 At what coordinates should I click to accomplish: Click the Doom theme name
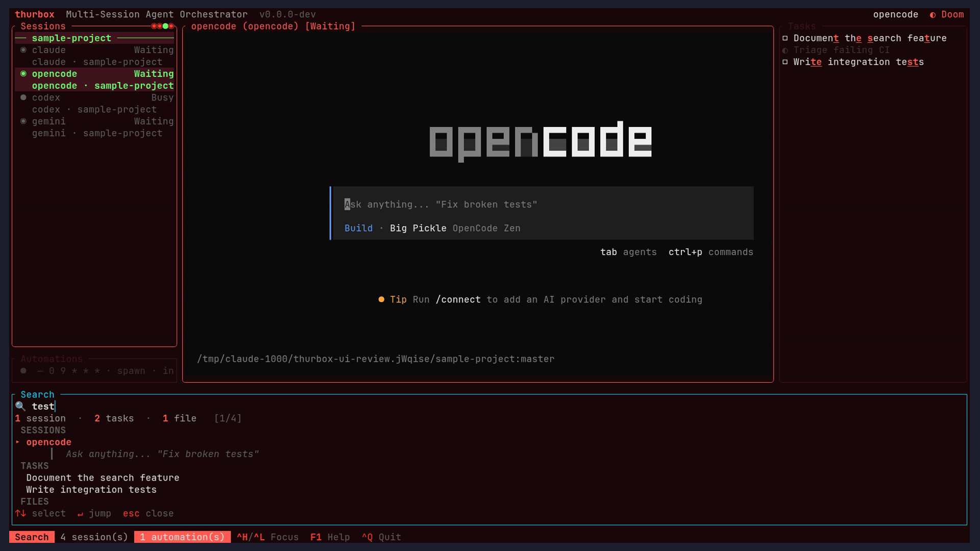pyautogui.click(x=952, y=15)
